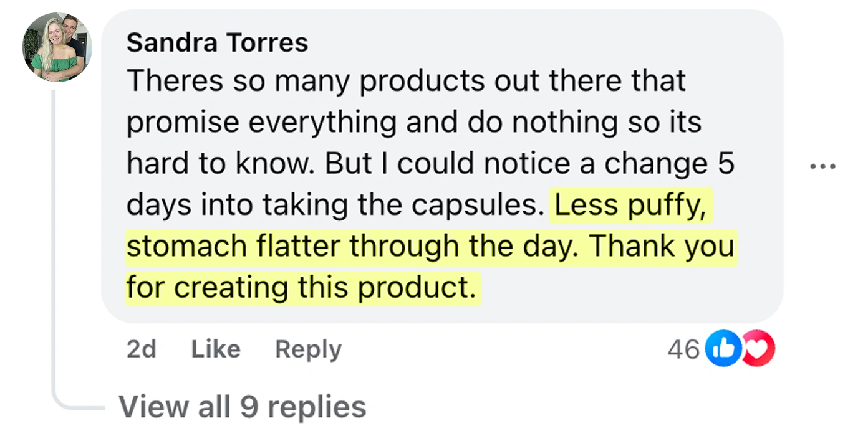The image size is (868, 436).
Task: Select the yellow highlighted testimonial text
Action: point(429,245)
